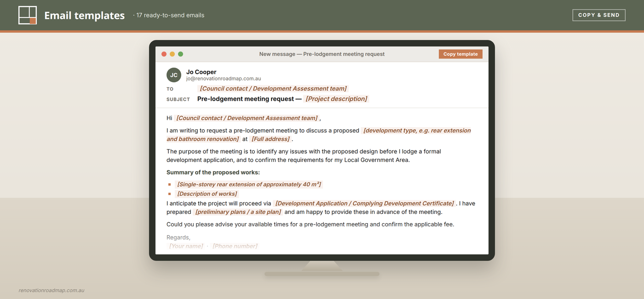Select the TO field council contact placeholder
Viewport: 644px width, 299px height.
[x=273, y=88]
